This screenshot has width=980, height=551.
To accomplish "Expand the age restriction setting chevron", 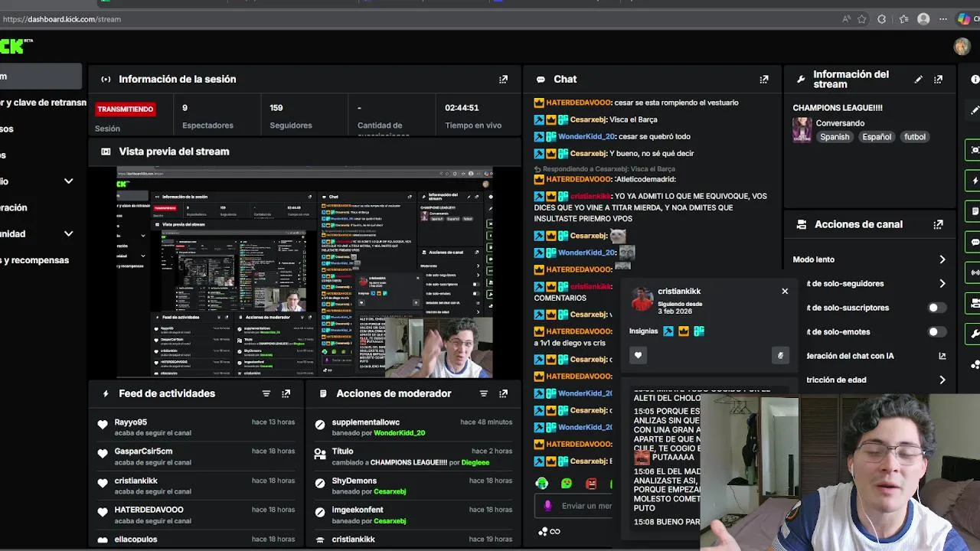I will [942, 380].
